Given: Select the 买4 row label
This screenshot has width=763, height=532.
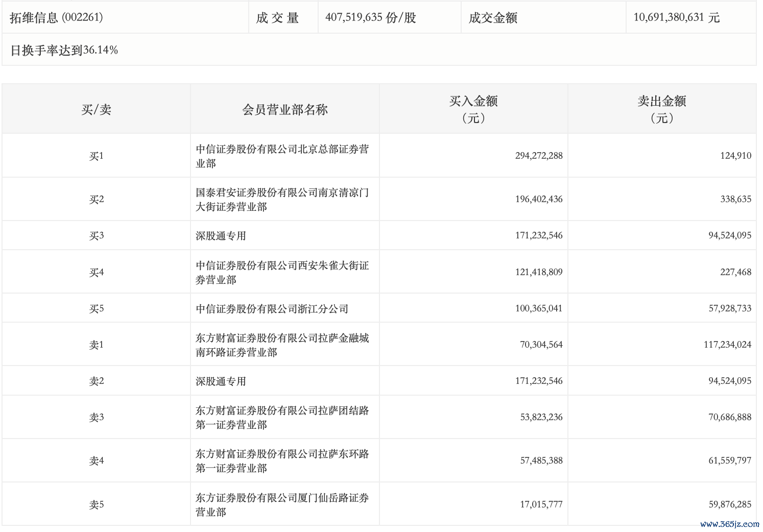Looking at the screenshot, I should 96,272.
